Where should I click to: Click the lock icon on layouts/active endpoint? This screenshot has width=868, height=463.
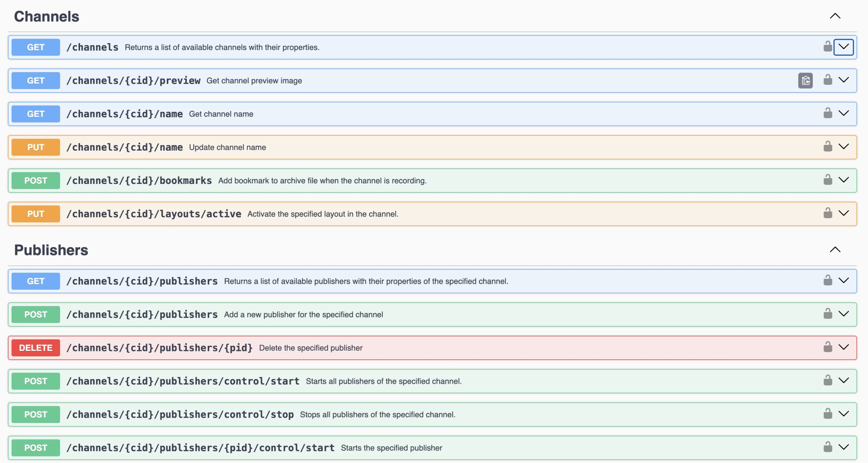coord(828,213)
